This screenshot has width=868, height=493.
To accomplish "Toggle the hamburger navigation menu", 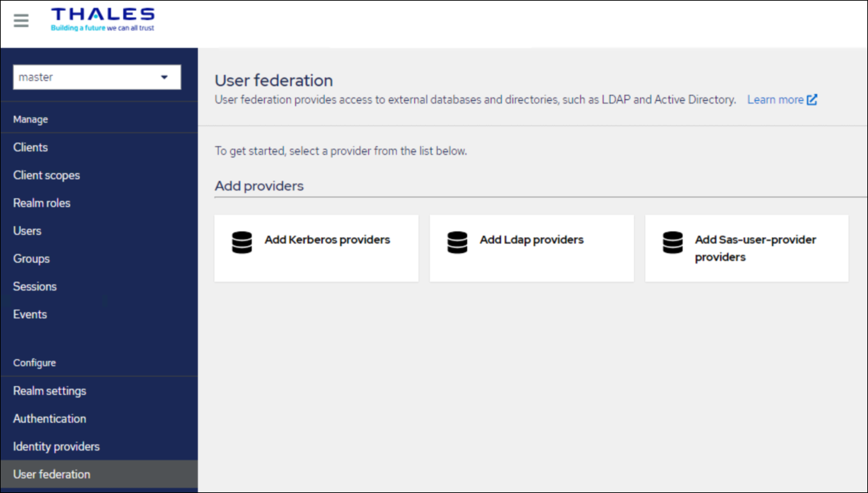I will point(22,20).
